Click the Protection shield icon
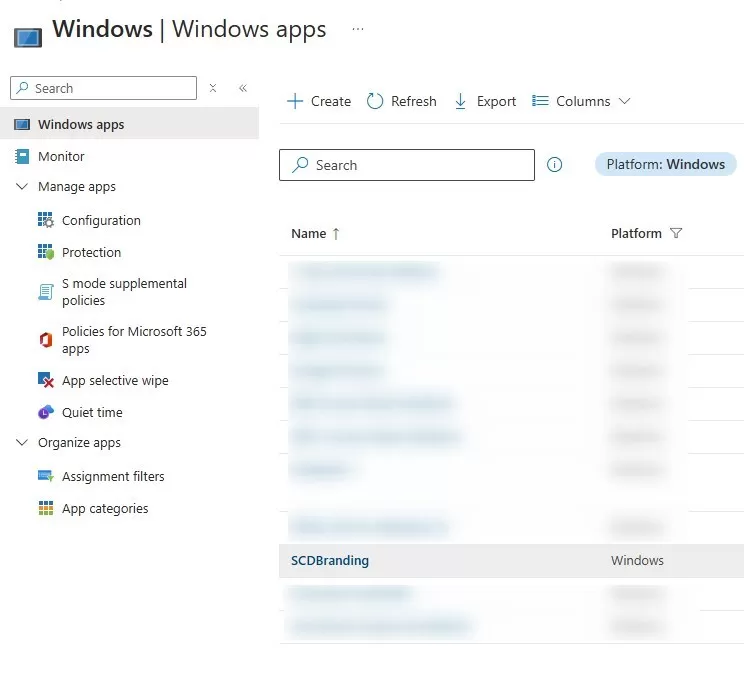The width and height of the screenshot is (744, 680). click(x=45, y=253)
